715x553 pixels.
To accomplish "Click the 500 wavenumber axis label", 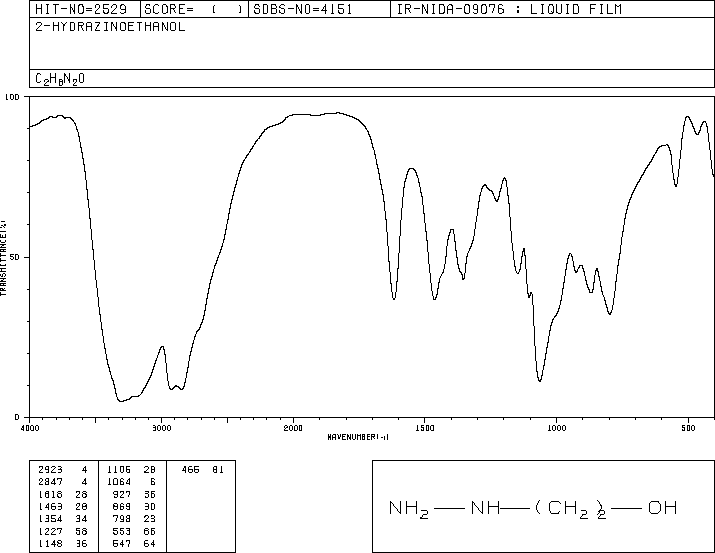I will [688, 428].
